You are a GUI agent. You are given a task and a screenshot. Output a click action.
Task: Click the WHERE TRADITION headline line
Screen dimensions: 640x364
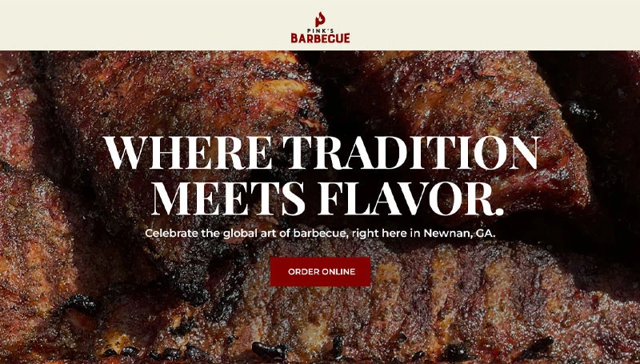322,153
